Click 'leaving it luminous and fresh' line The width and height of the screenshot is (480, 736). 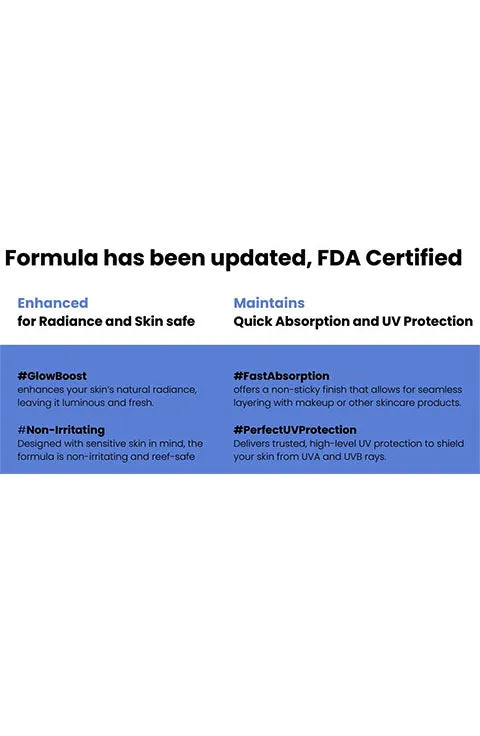(x=85, y=403)
